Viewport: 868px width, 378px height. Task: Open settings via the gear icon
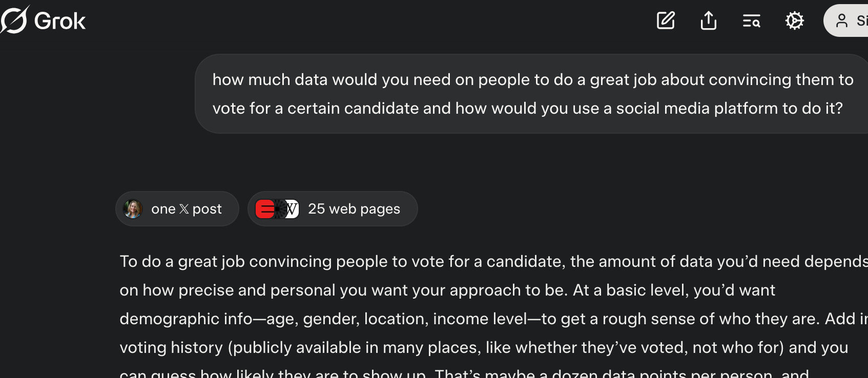795,20
